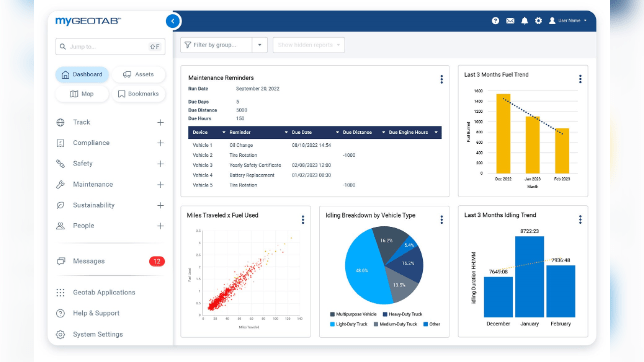The height and width of the screenshot is (362, 644).
Task: Open the notifications bell icon
Action: point(524,21)
